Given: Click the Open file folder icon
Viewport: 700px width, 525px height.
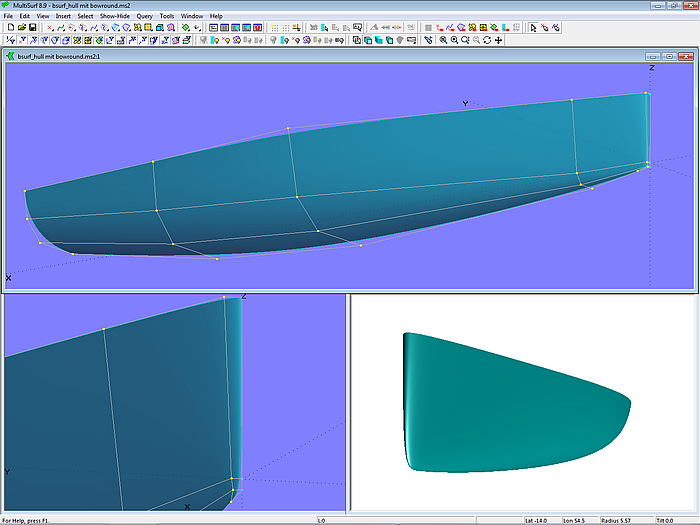Looking at the screenshot, I should coord(21,28).
